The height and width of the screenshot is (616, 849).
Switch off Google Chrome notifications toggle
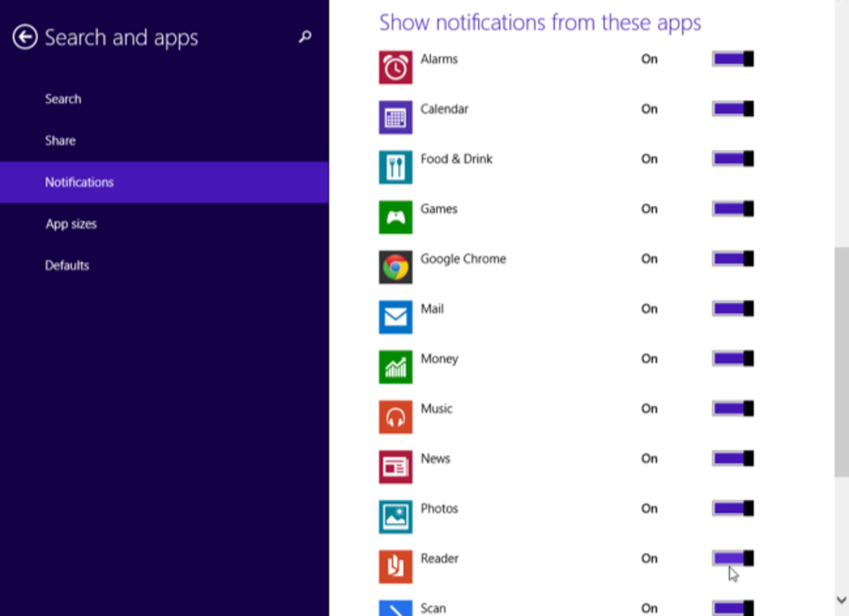(x=733, y=259)
